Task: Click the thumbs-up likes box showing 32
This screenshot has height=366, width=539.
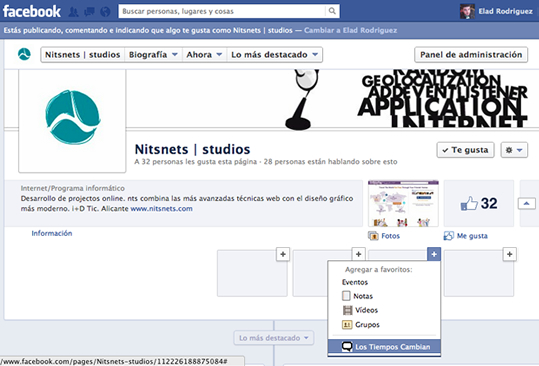Action: [479, 203]
